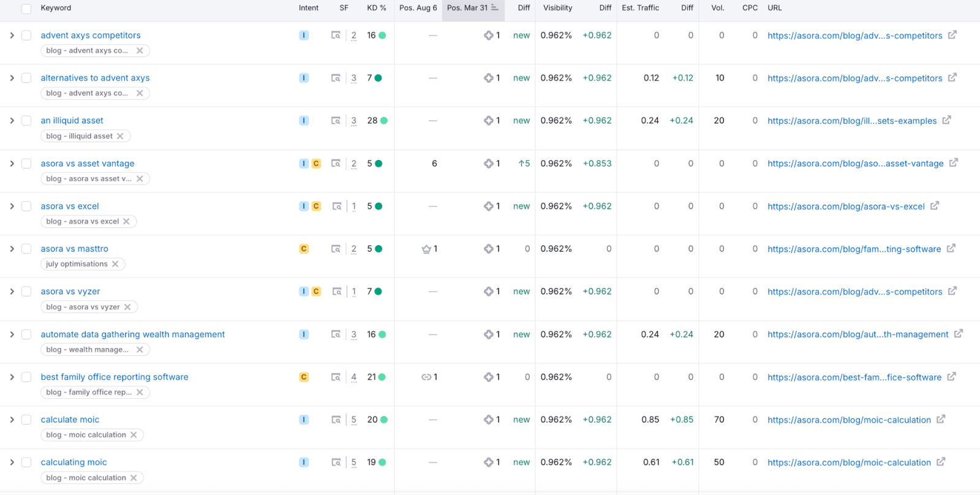
Task: Expand row calculate moic
Action: 12,420
